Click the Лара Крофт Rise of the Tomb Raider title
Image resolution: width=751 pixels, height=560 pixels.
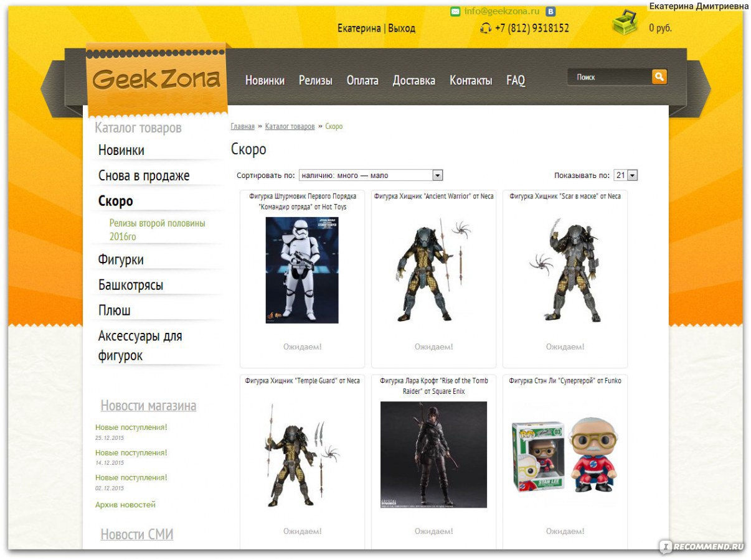tap(433, 386)
